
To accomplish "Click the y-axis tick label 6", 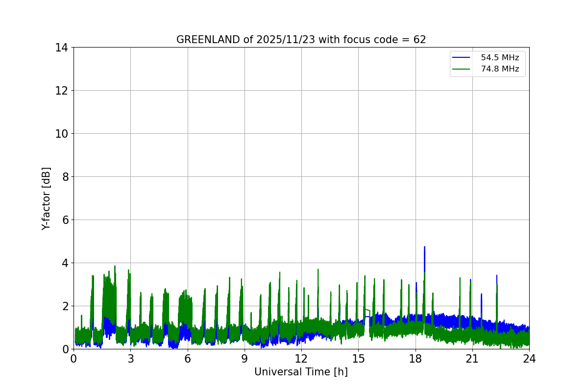I will (65, 220).
